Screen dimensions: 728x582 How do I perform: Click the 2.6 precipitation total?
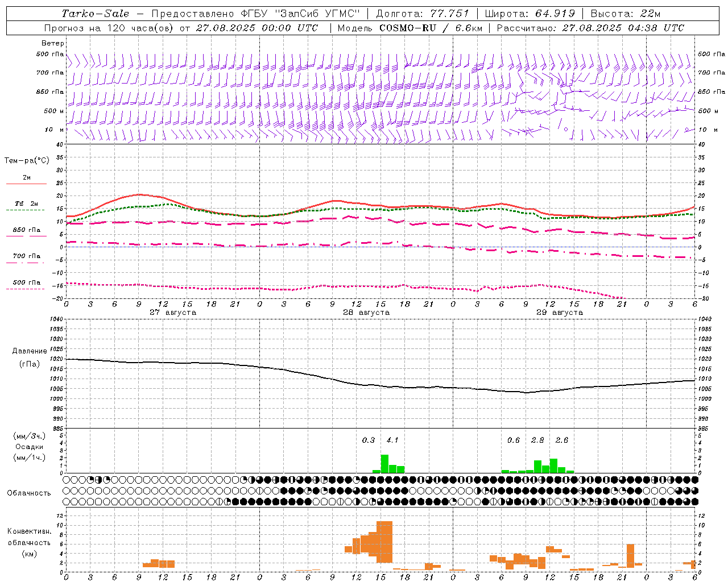coord(562,440)
